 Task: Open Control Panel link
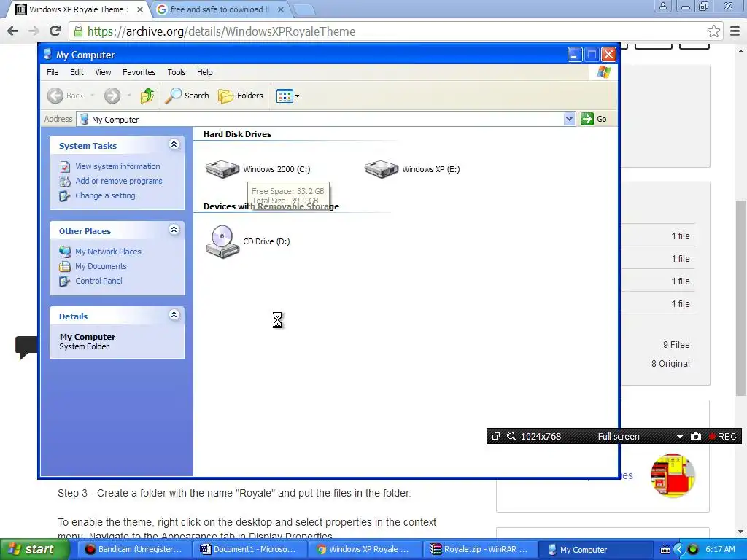tap(98, 281)
